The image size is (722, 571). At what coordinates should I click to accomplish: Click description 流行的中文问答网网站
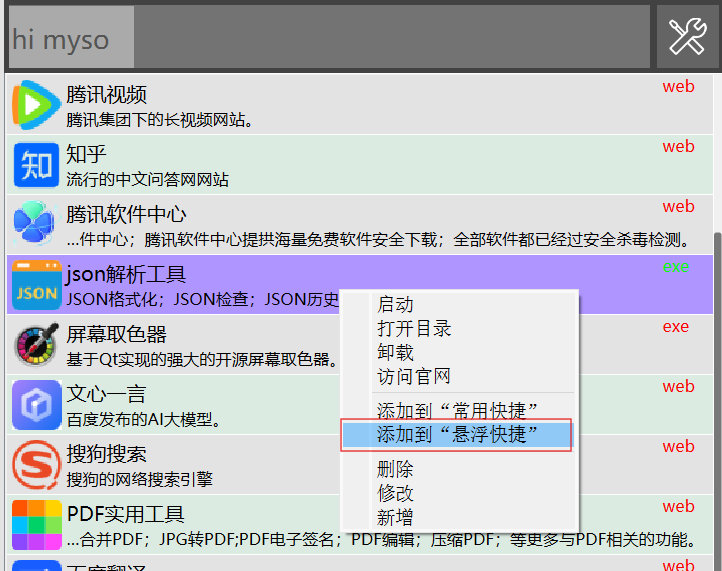click(147, 180)
